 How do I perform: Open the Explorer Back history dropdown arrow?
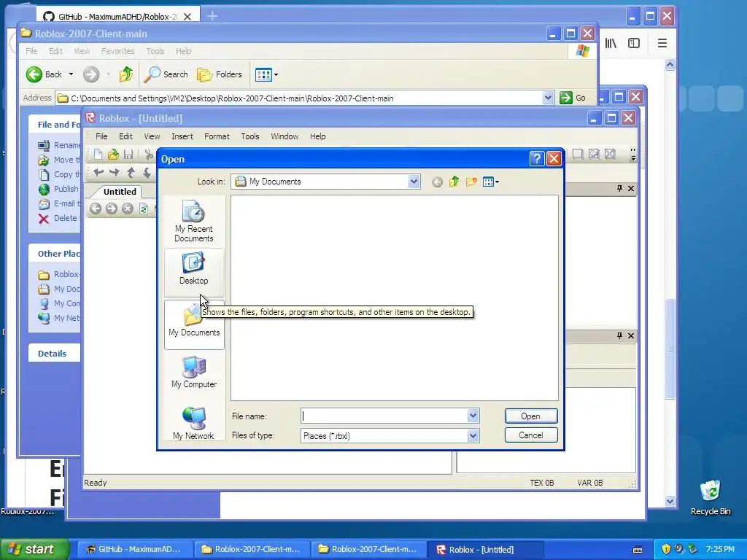point(71,74)
